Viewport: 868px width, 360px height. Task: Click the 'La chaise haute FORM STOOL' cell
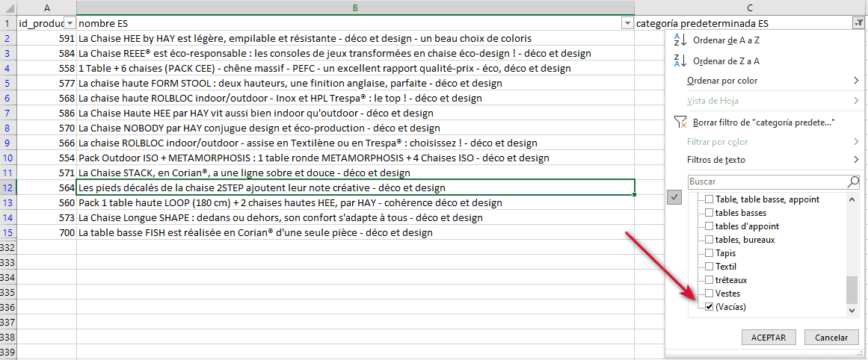point(355,83)
